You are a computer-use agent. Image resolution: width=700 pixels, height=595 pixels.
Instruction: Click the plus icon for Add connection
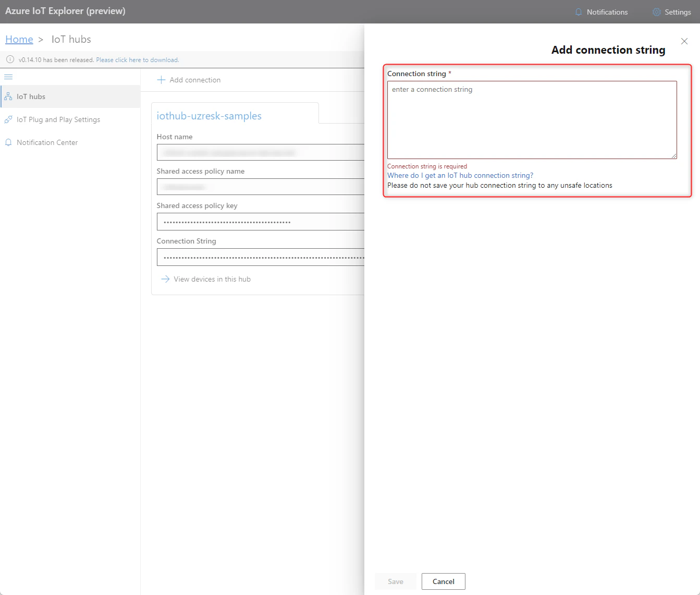(x=162, y=80)
